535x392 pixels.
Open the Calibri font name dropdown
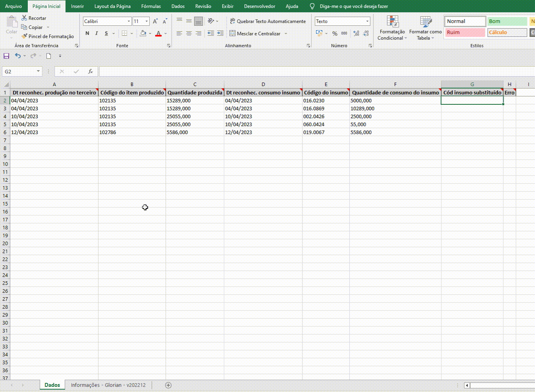coord(129,21)
